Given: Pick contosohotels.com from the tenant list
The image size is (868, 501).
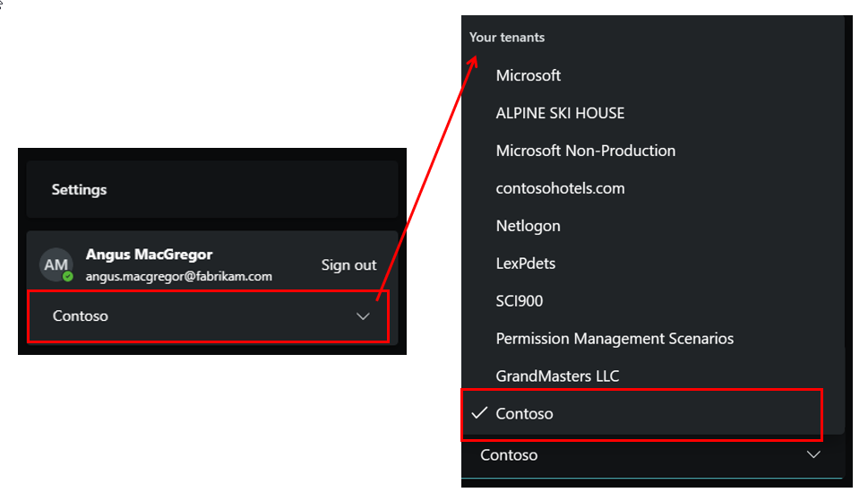Looking at the screenshot, I should point(560,188).
